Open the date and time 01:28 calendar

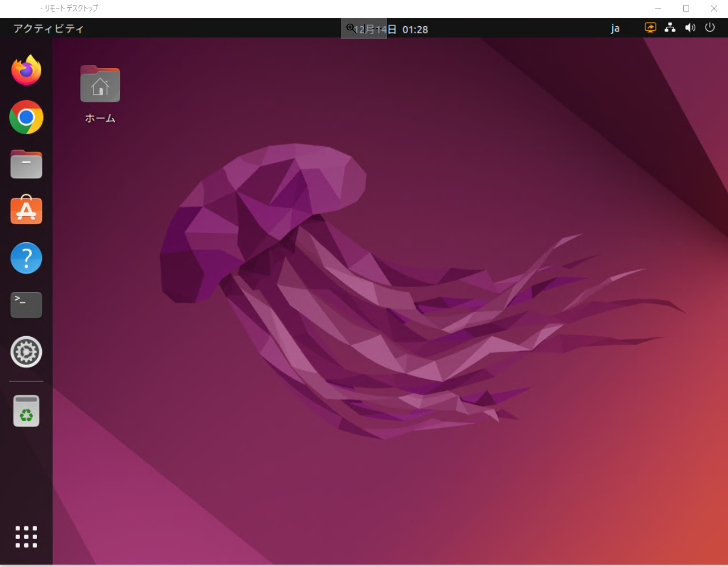click(x=391, y=29)
